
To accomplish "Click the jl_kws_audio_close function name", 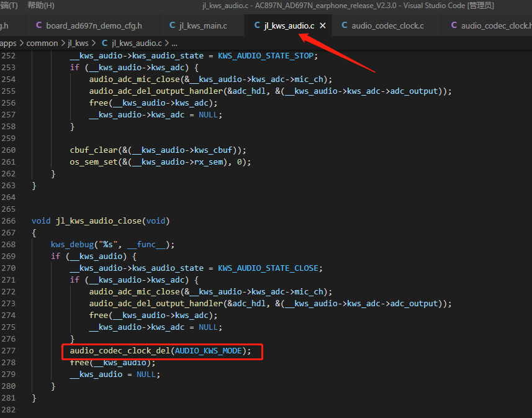I will 99,221.
